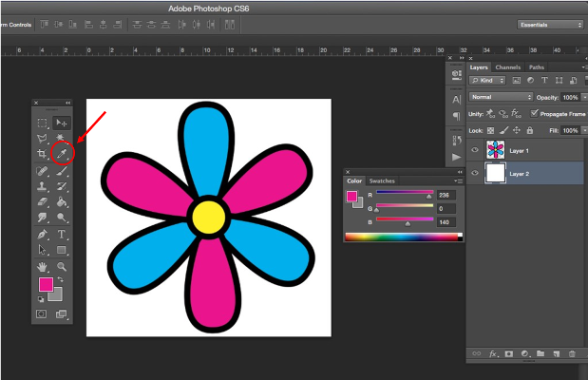This screenshot has width=588, height=380.
Task: Click the Delete layer trash icon
Action: (572, 353)
